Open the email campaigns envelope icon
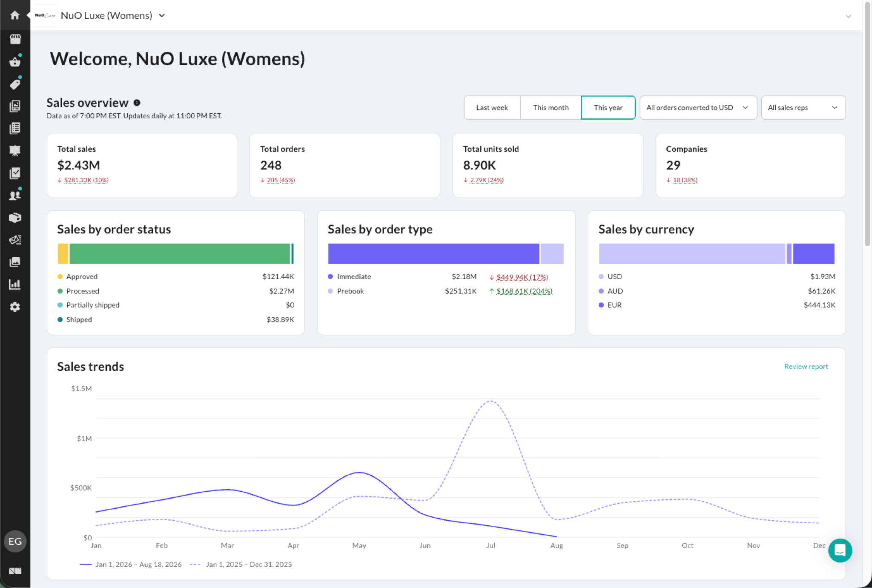Viewport: 872px width, 588px height. 15,240
